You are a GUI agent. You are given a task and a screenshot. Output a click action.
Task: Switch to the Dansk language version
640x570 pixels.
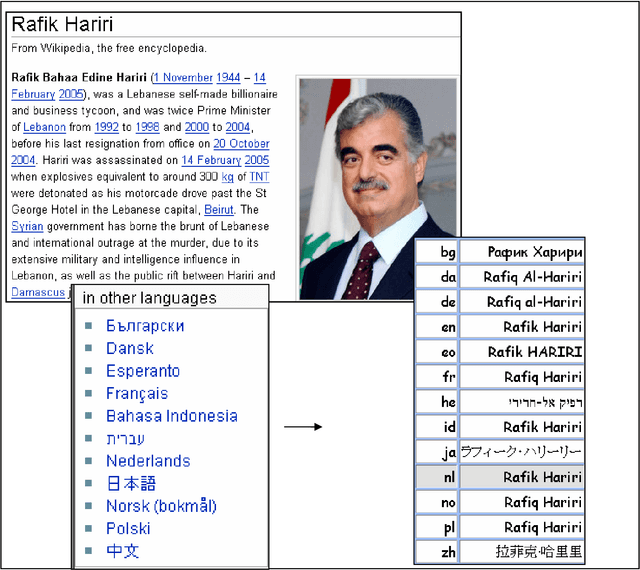point(130,348)
